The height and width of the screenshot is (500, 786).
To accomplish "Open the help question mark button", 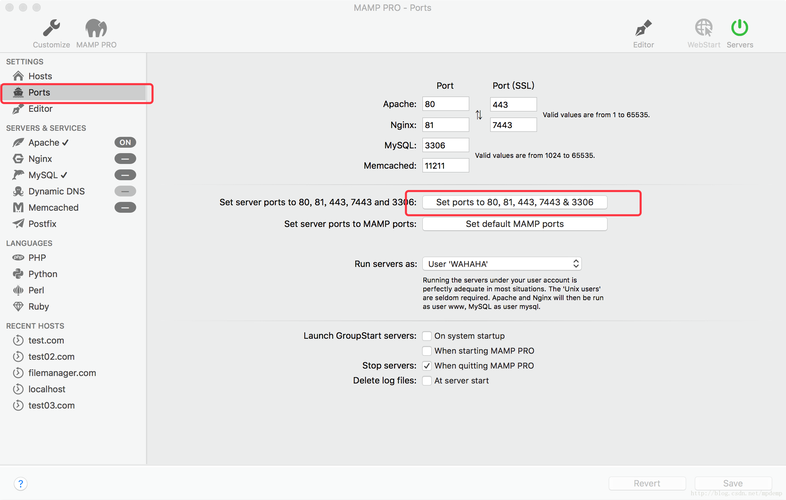I will (x=21, y=484).
